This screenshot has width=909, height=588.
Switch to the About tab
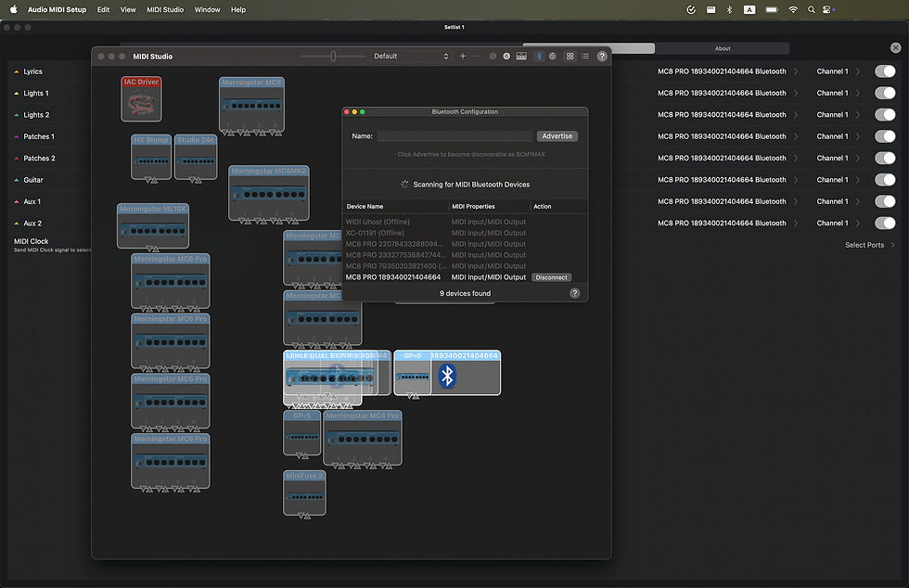pyautogui.click(x=723, y=49)
